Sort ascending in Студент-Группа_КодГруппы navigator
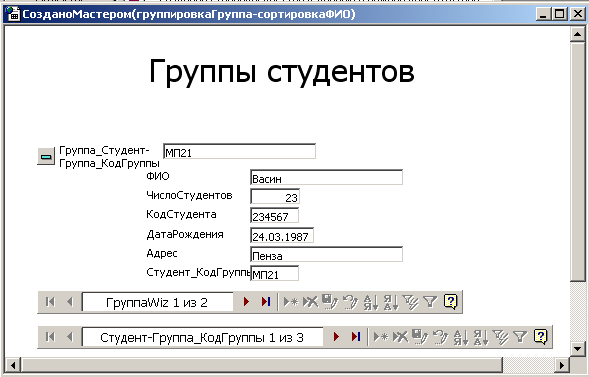Viewport: 589px width, 377px height. point(461,337)
